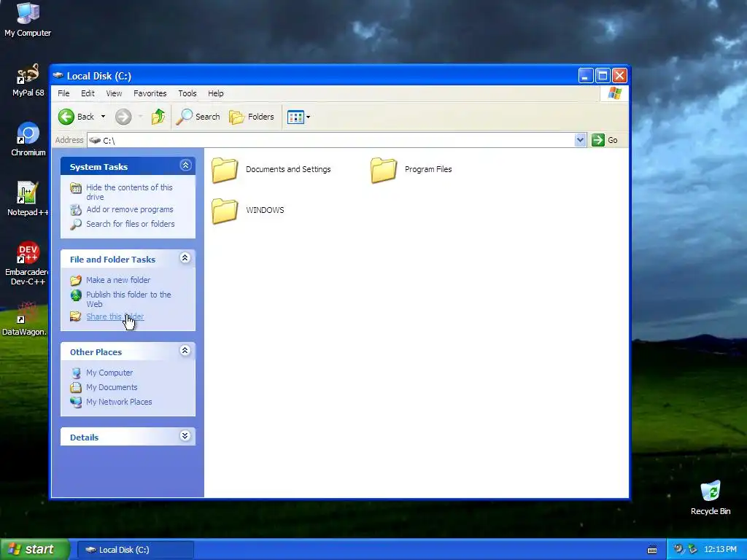Click the green Back arrow button
The height and width of the screenshot is (560, 747).
pos(66,117)
